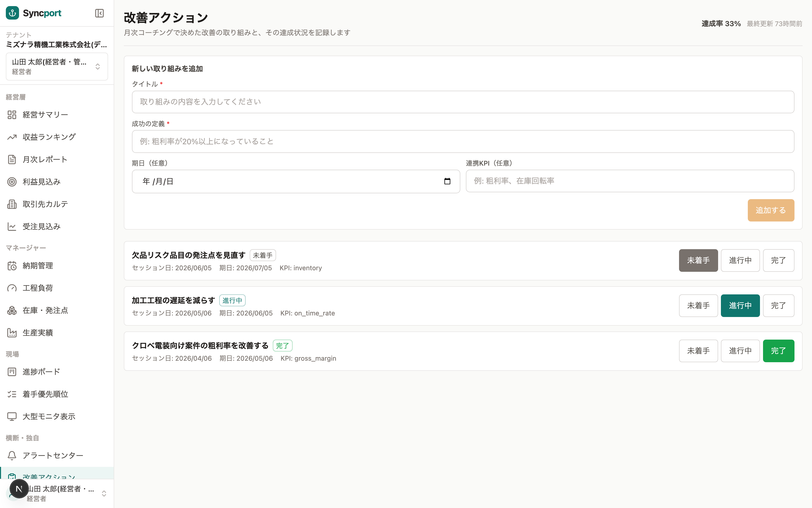Click tenant name ミズナラ精機工業株式会社
812x508 pixels.
pyautogui.click(x=56, y=45)
